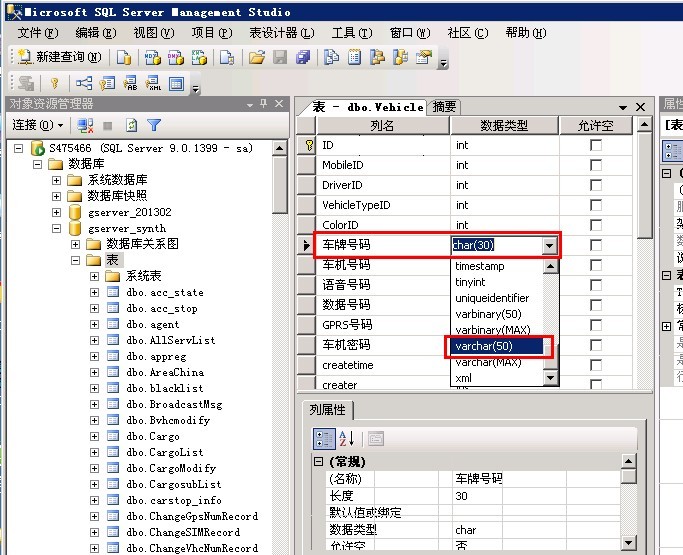Open the data type dropdown arrow for 车牌号码
The image size is (683, 555).
point(548,245)
